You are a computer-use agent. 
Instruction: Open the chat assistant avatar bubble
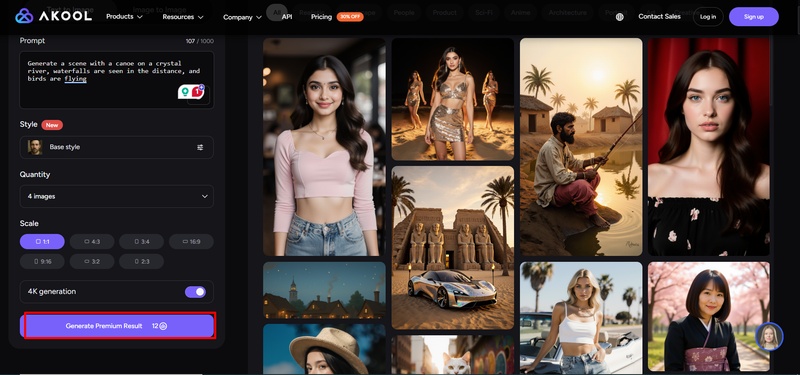[769, 336]
